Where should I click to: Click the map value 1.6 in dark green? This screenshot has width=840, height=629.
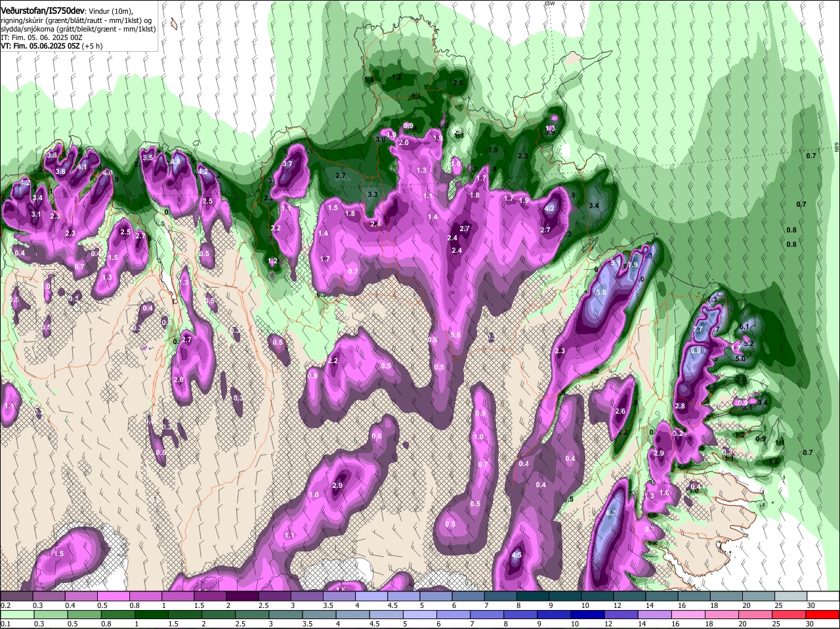click(774, 463)
